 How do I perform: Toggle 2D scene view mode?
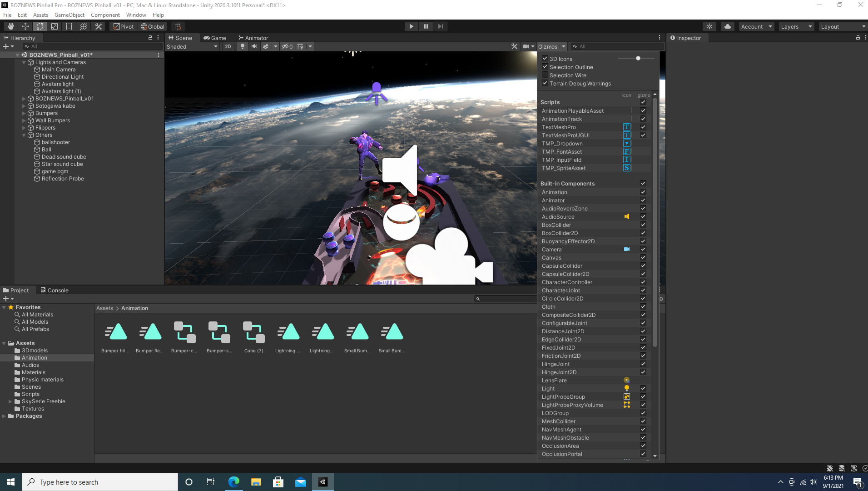[228, 46]
